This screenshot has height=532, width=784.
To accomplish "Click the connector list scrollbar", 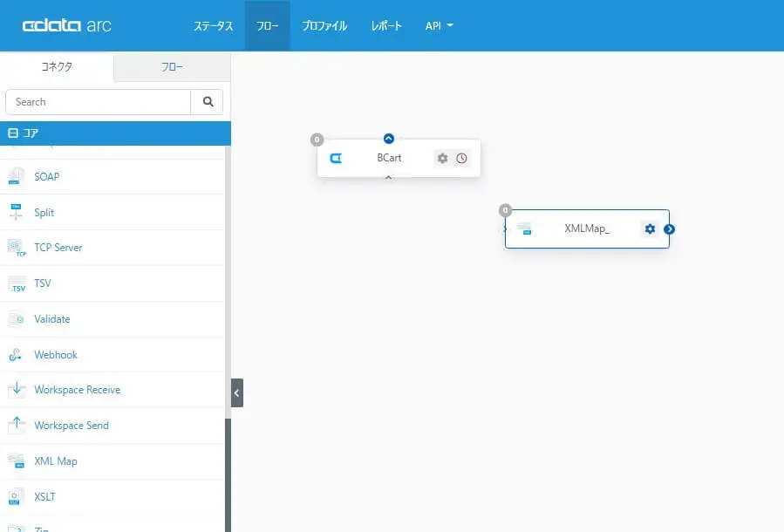I will (x=228, y=475).
